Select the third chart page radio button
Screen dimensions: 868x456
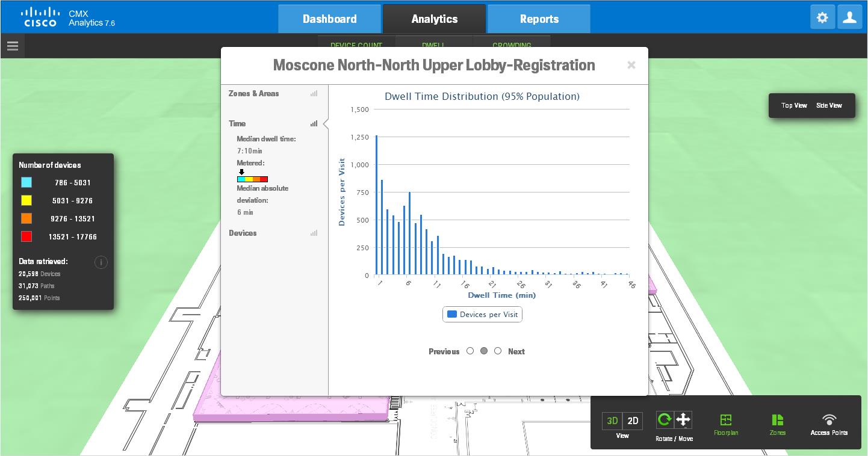(498, 351)
